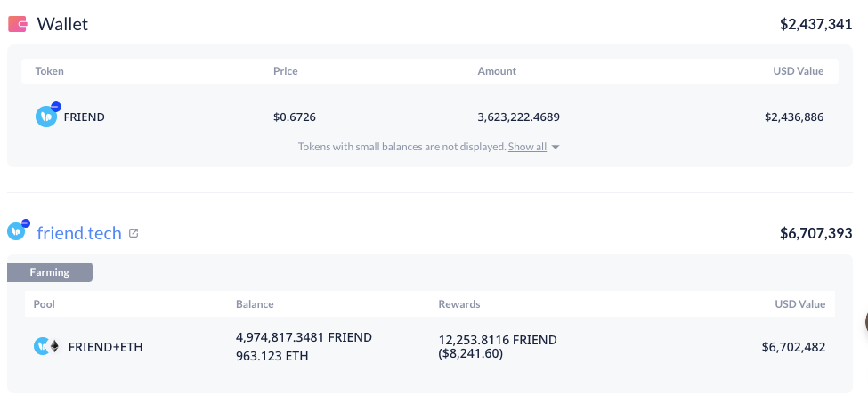Viewport: 868px width, 404px height.
Task: Select the Farming tab label
Action: (49, 272)
